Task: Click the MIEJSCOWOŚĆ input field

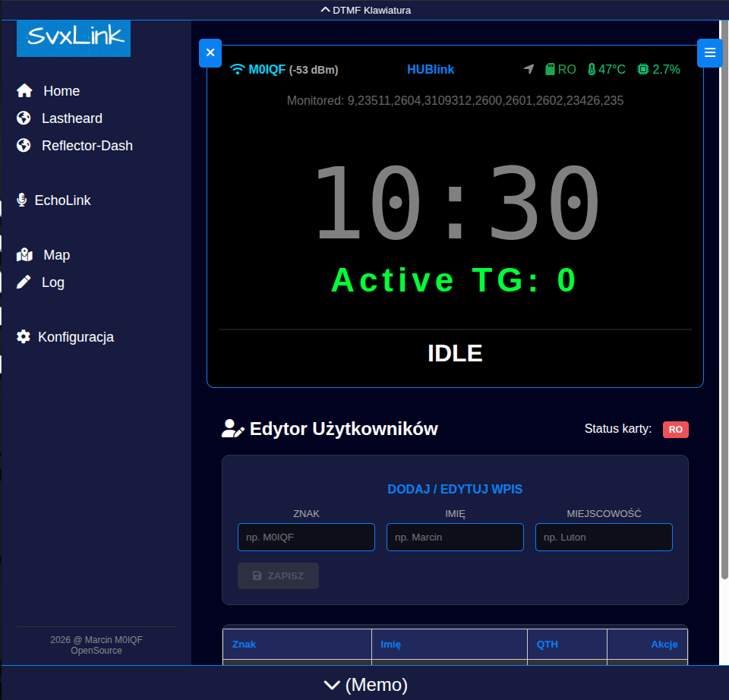Action: [604, 537]
